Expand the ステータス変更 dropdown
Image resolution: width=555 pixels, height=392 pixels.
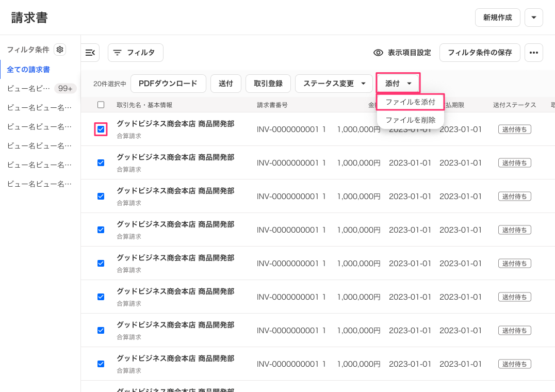click(x=334, y=84)
